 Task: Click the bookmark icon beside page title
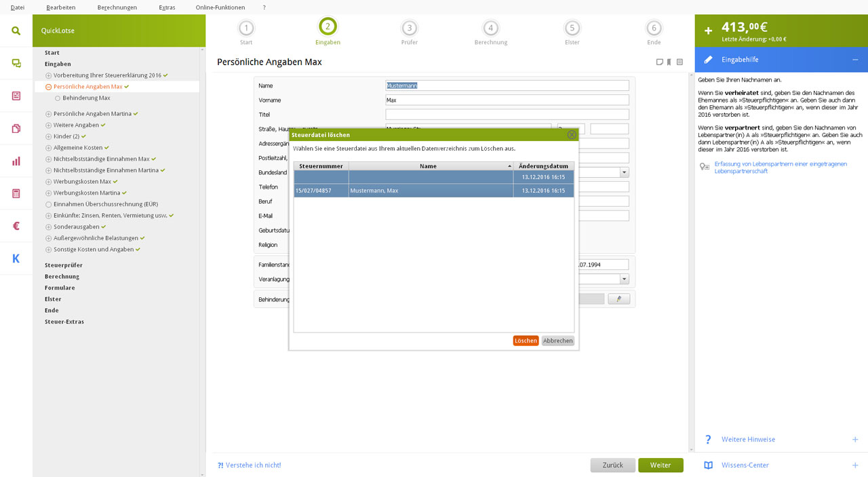pos(669,62)
